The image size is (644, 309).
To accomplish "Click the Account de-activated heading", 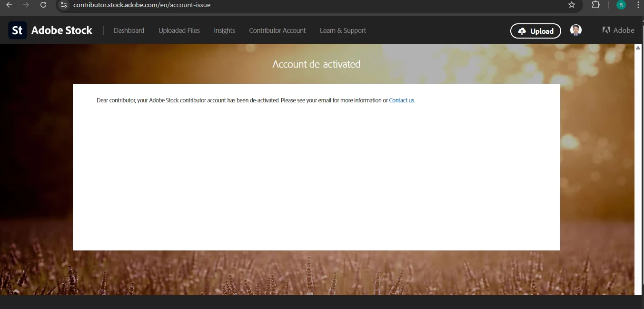I will pos(316,64).
